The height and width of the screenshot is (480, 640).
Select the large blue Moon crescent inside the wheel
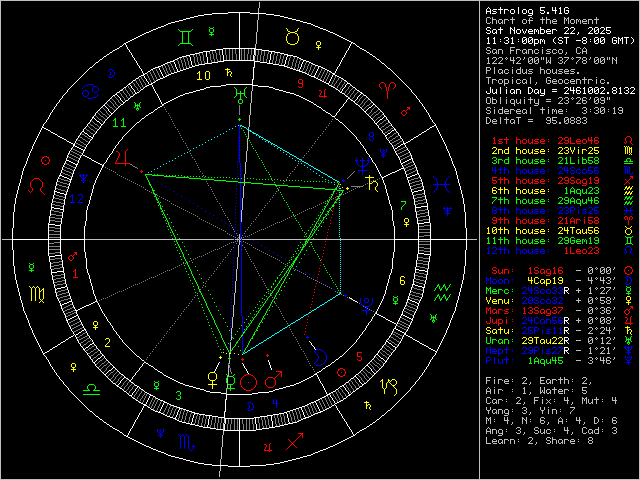[x=320, y=357]
